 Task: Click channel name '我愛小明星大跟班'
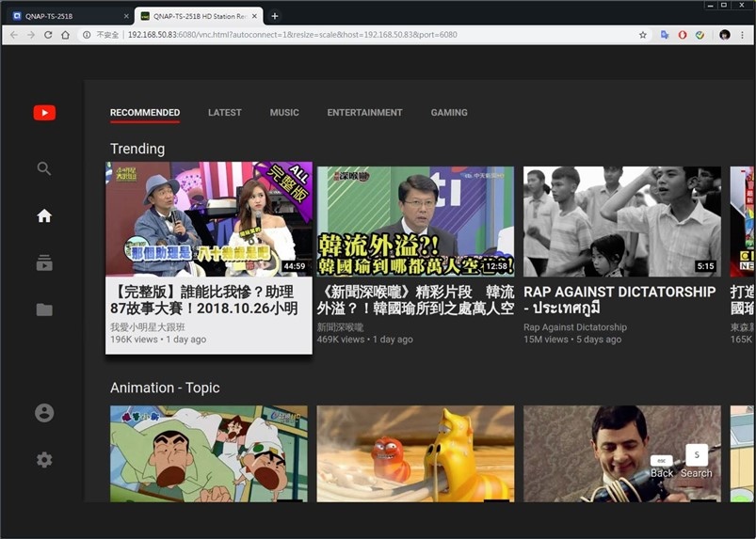[x=148, y=327]
